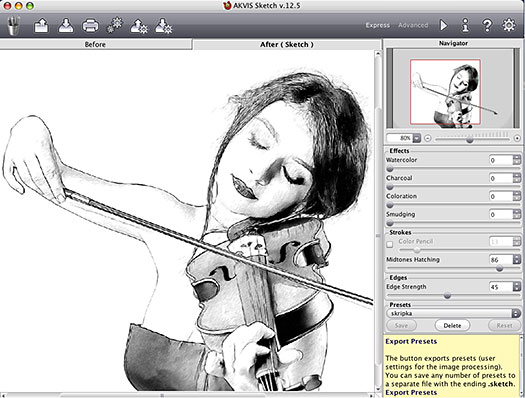Click the import presets icon
Viewport: 525px width, 398px height.
click(139, 26)
